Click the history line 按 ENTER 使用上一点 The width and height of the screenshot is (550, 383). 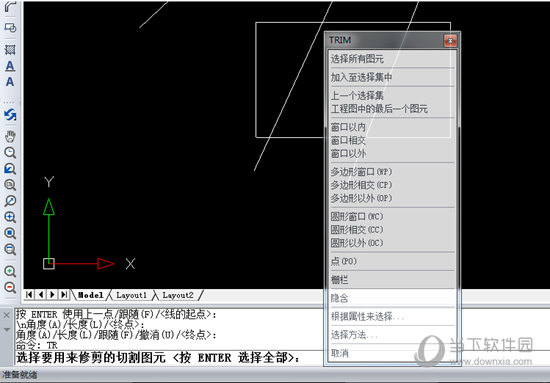coord(116,314)
